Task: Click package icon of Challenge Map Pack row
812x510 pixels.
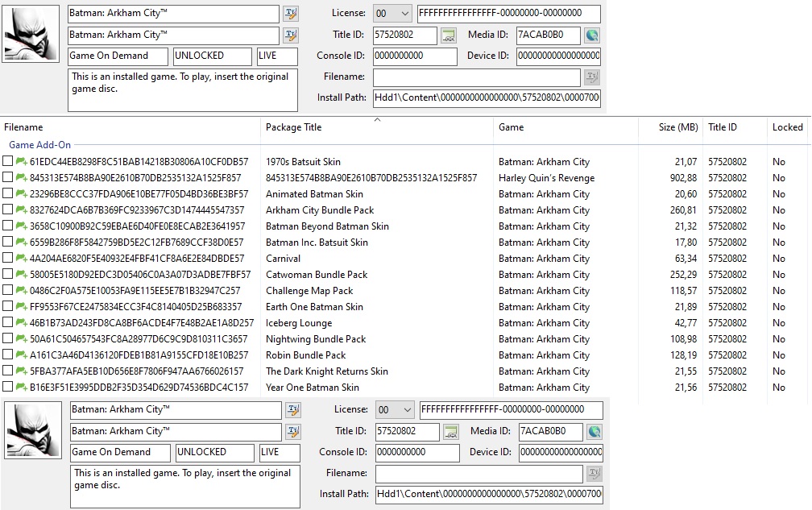Action: click(x=21, y=290)
